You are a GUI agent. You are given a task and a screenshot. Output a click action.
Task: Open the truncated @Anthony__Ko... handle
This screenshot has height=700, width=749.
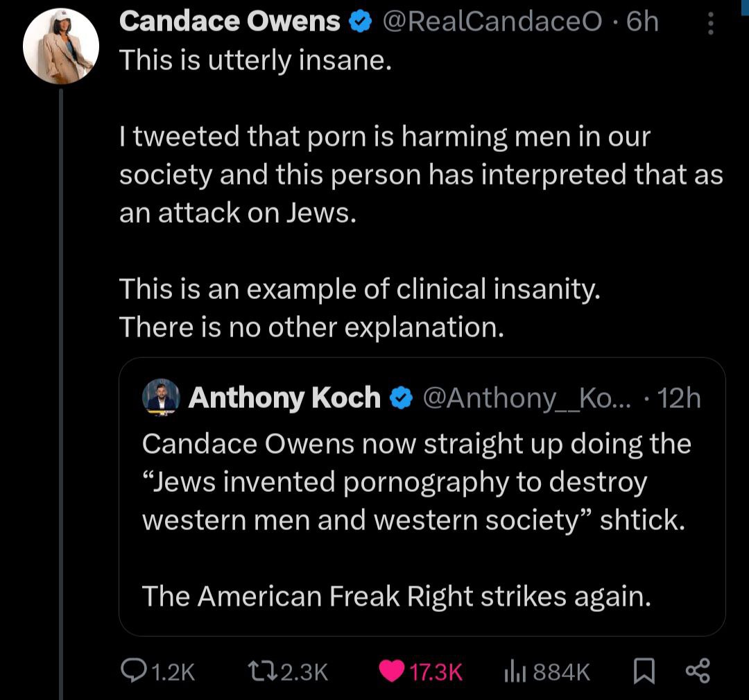pyautogui.click(x=527, y=398)
